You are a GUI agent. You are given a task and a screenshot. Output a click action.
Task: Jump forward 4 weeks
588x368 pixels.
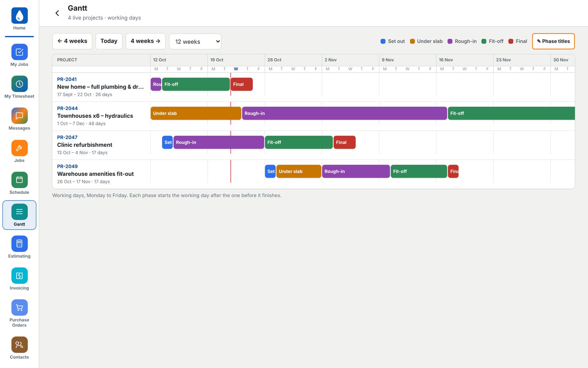[x=146, y=41]
